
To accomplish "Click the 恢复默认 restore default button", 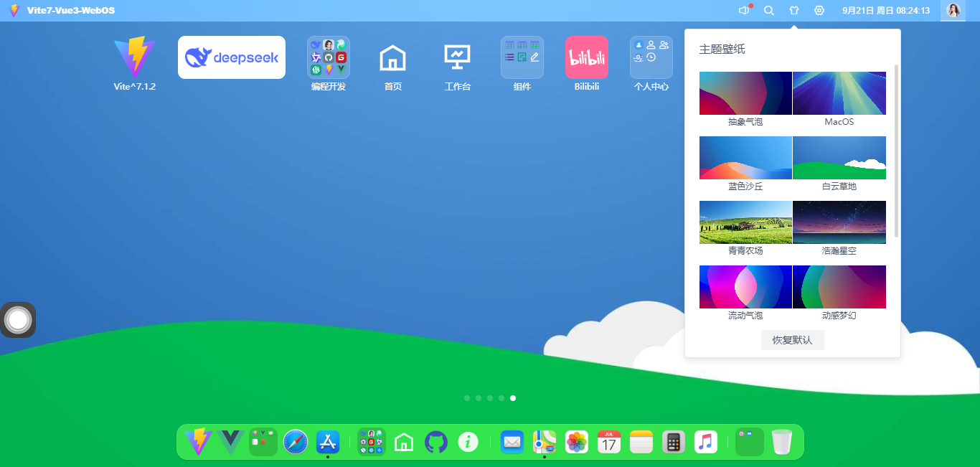I will coord(792,340).
